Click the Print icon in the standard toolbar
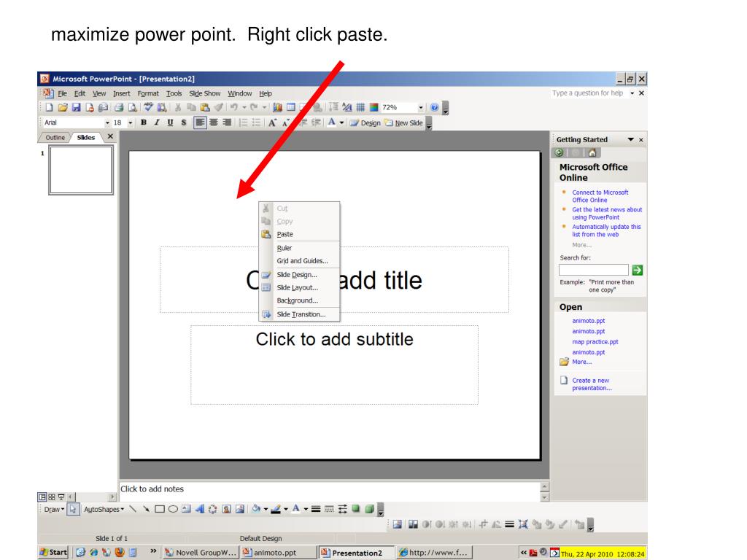This screenshot has height=560, width=747. pos(119,108)
